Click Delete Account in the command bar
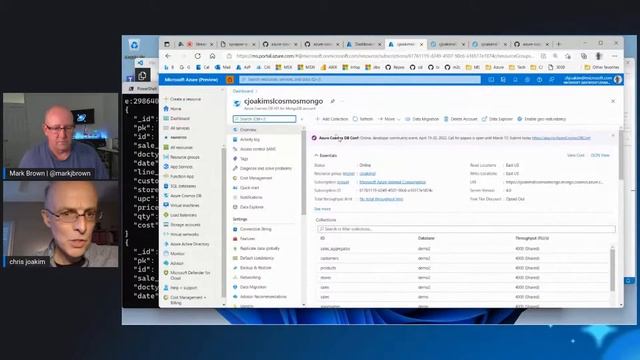Screen dimensions: 640x360 coord(460,119)
